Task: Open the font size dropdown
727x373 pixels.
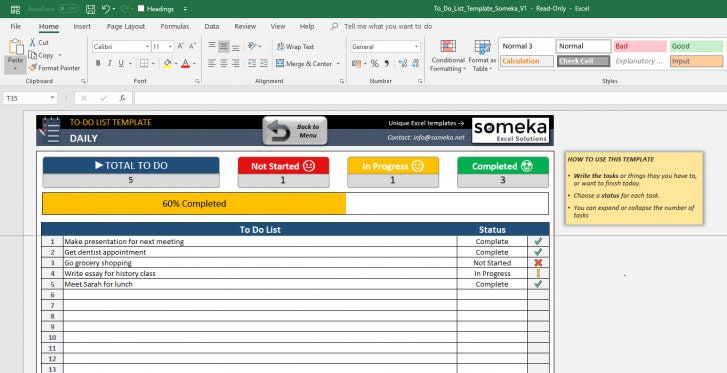Action: [x=171, y=47]
